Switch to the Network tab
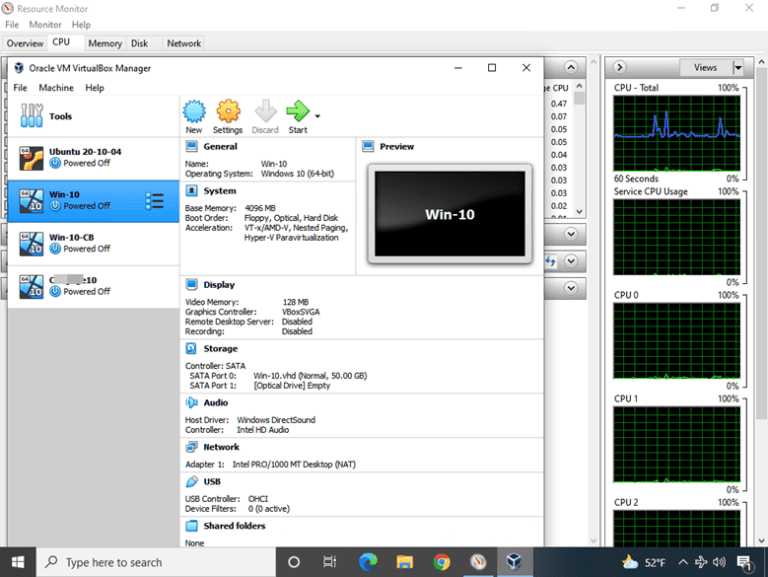The width and height of the screenshot is (768, 577). tap(184, 43)
